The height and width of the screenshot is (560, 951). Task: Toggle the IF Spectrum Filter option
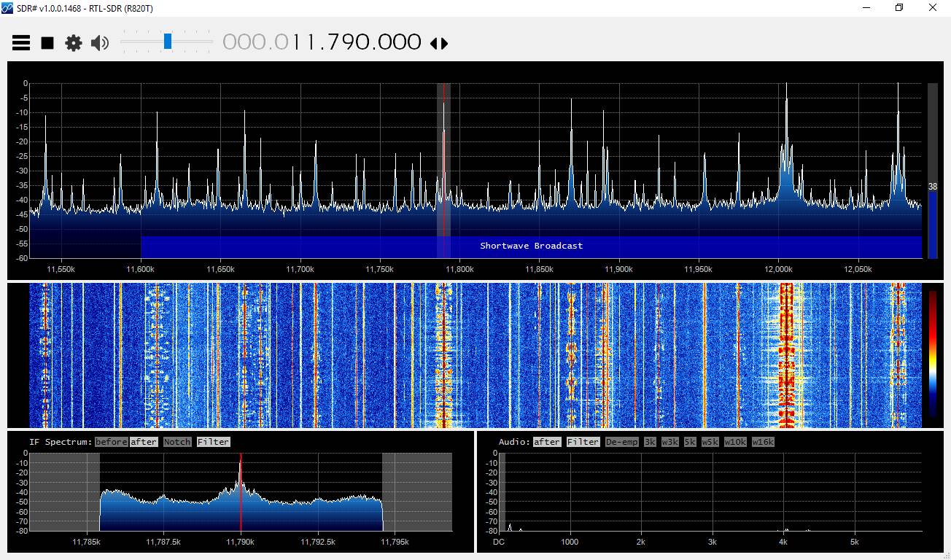click(x=213, y=442)
